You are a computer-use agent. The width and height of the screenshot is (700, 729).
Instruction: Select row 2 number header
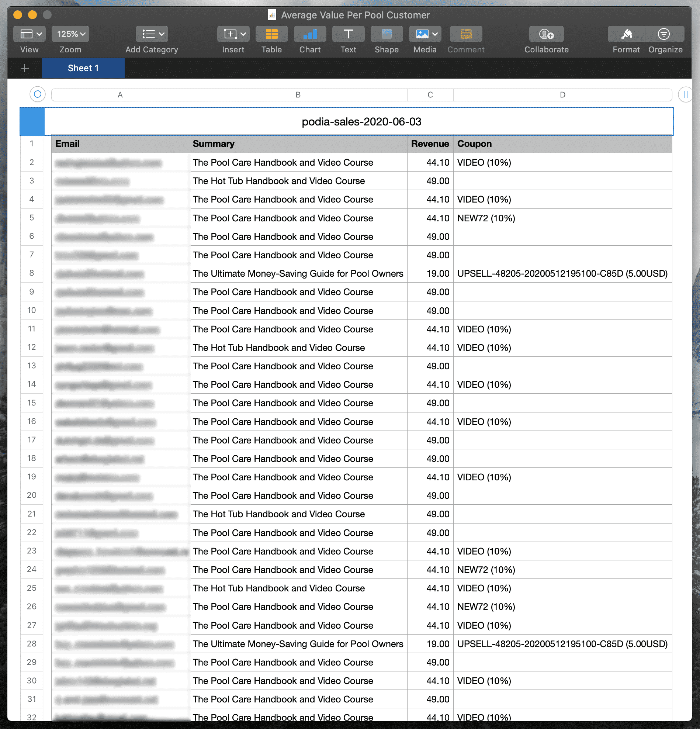[32, 163]
